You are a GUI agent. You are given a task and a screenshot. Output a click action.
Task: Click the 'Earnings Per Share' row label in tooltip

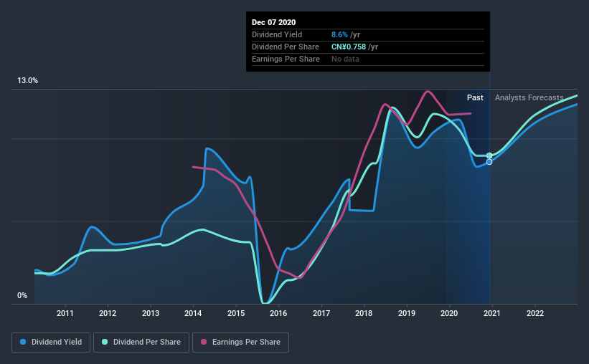tap(286, 59)
